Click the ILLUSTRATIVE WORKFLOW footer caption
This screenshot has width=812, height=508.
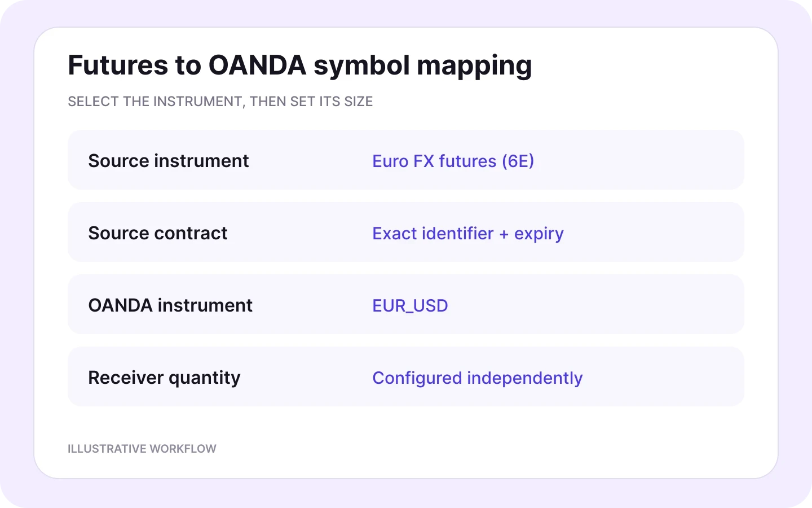click(142, 449)
